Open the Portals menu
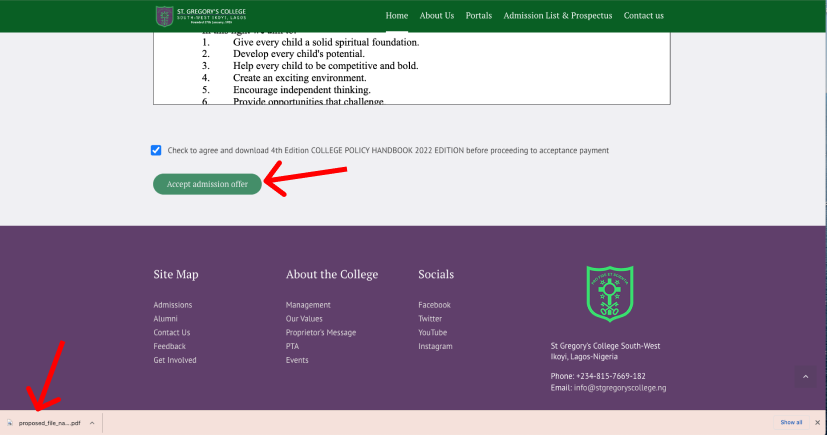Image resolution: width=827 pixels, height=435 pixels. pyautogui.click(x=478, y=16)
